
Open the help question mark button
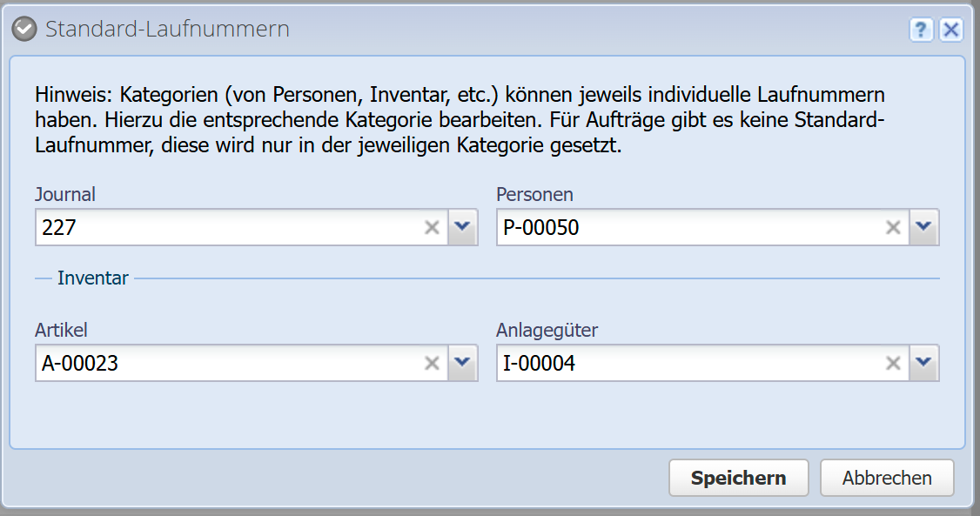922,30
